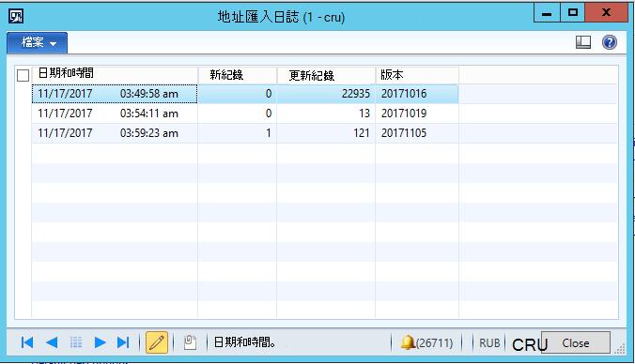Open the 檔案 file menu
Viewport: 635px width, 364px height.
click(x=38, y=43)
